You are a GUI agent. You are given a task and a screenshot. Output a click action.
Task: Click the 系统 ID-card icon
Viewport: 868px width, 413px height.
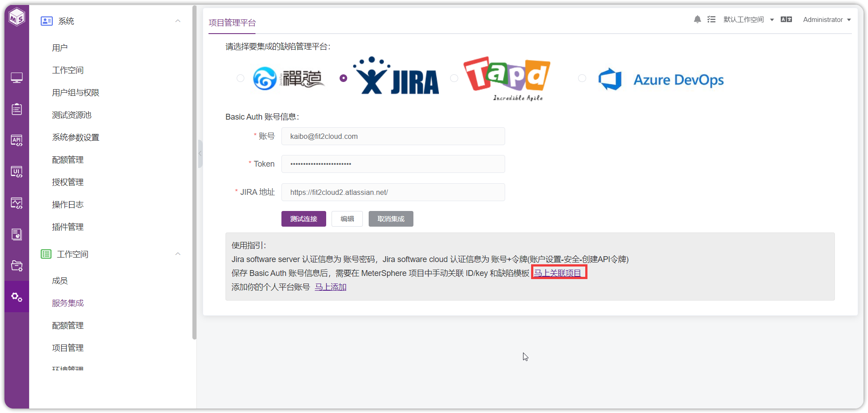pyautogui.click(x=47, y=21)
